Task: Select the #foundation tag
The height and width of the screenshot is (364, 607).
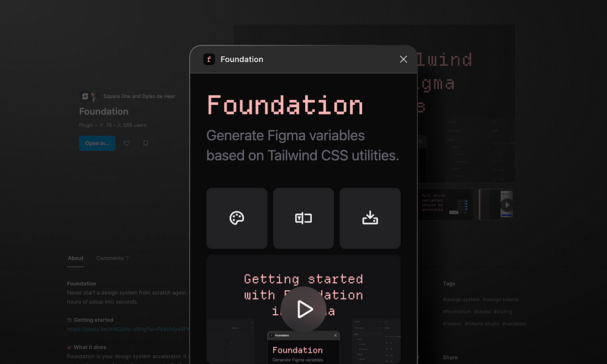Action: (457, 312)
